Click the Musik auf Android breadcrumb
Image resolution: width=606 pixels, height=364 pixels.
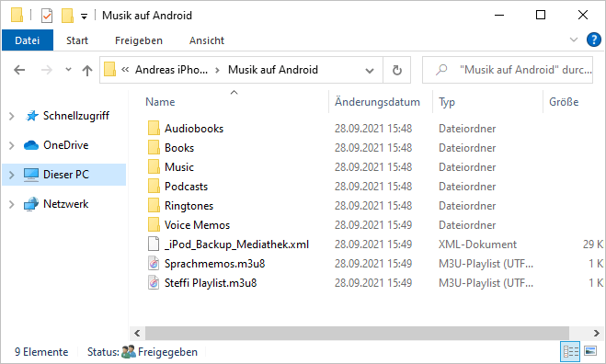click(273, 70)
